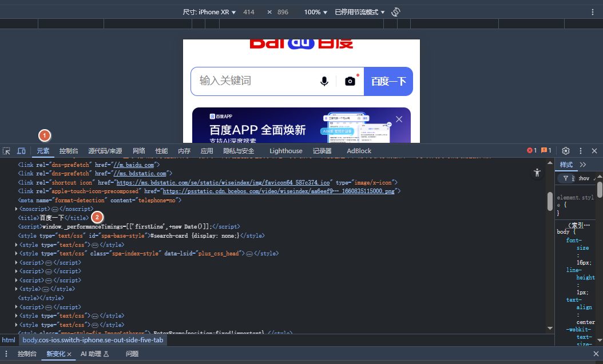This screenshot has height=364, width=603.
Task: Click the //m.baidu.com href link
Action: [134, 165]
